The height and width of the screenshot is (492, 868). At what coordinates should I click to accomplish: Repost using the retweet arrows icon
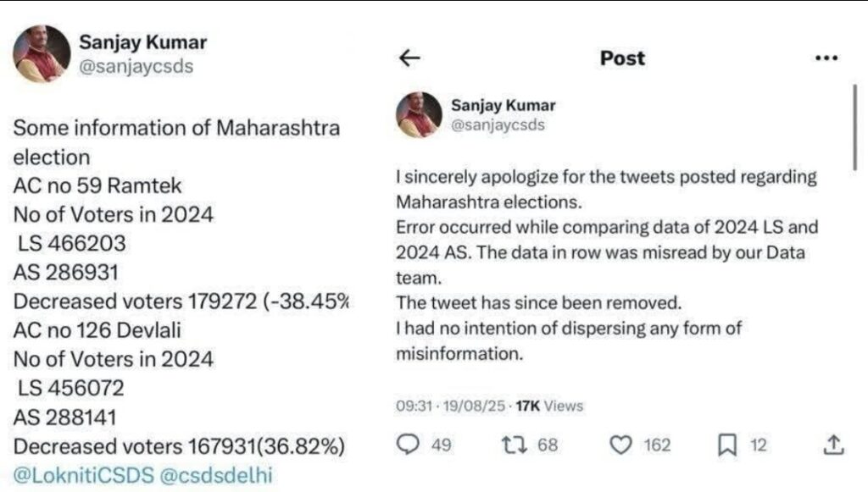[x=515, y=445]
